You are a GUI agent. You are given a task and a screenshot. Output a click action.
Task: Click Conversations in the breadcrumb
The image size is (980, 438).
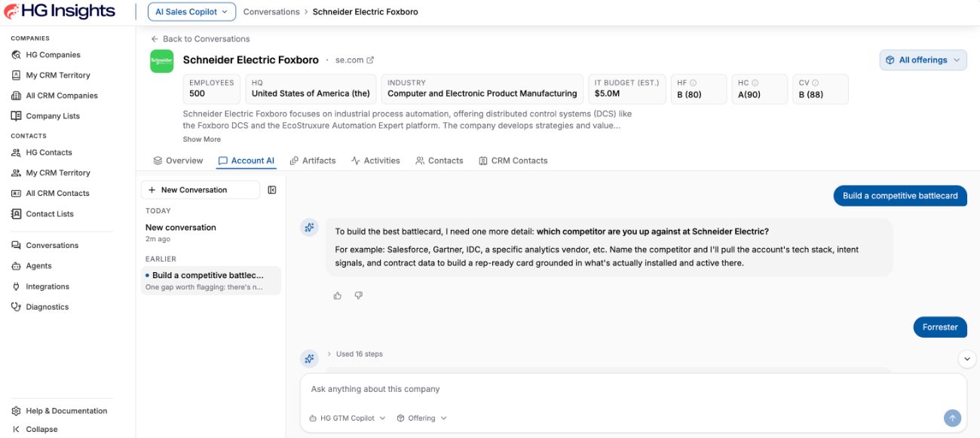271,12
